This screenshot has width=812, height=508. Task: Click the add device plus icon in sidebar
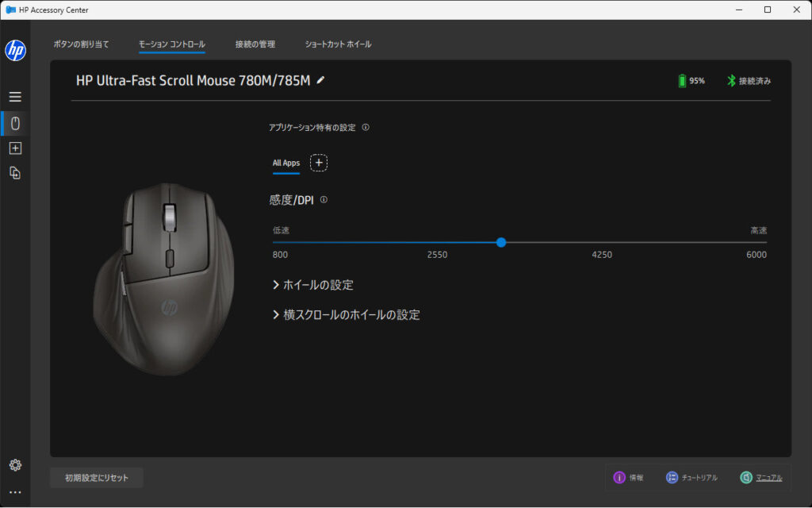click(16, 148)
